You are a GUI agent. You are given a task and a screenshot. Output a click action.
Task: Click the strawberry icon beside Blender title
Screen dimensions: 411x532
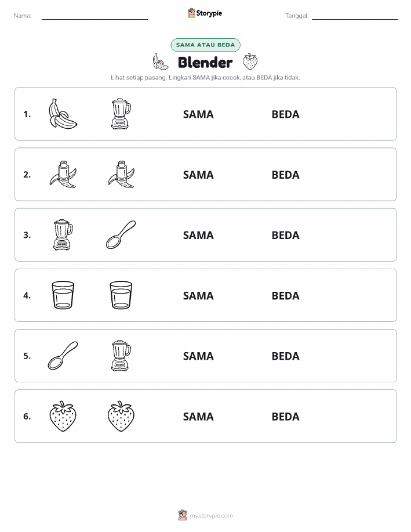point(250,61)
